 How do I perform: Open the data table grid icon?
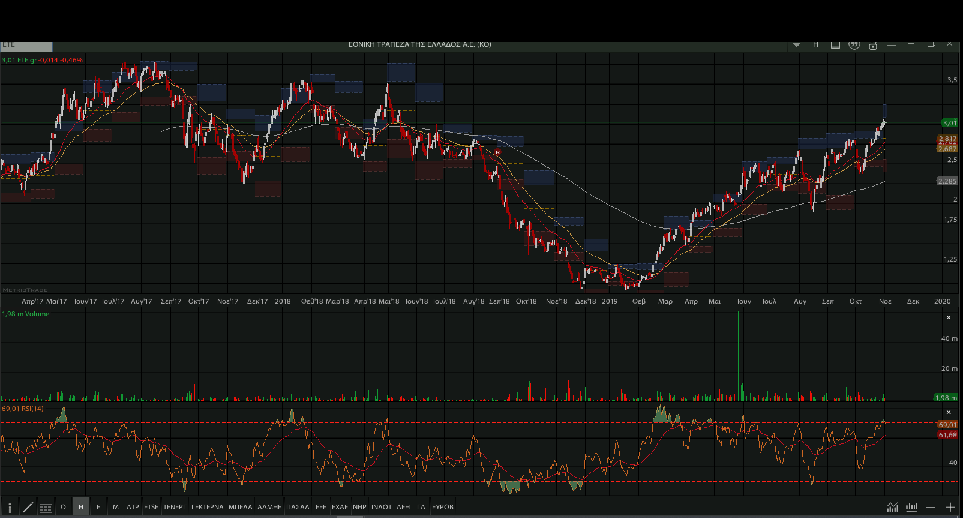click(45, 508)
